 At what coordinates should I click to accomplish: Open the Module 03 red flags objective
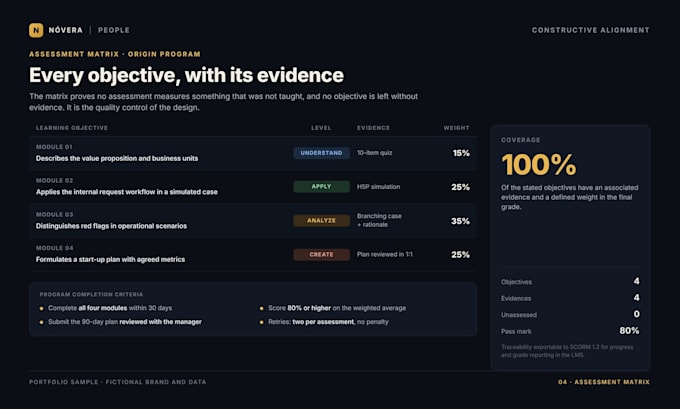click(x=253, y=221)
